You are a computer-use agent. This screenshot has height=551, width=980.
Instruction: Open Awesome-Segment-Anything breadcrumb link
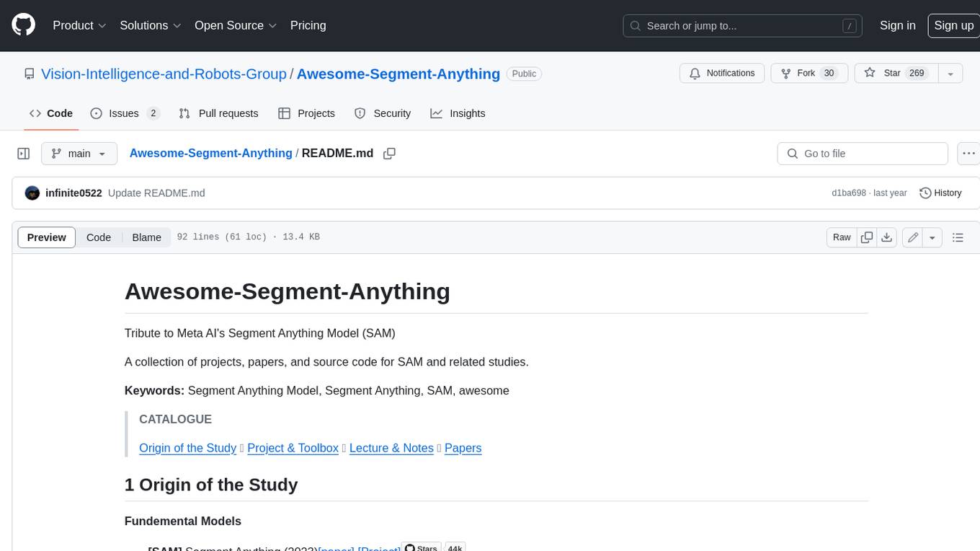(210, 154)
